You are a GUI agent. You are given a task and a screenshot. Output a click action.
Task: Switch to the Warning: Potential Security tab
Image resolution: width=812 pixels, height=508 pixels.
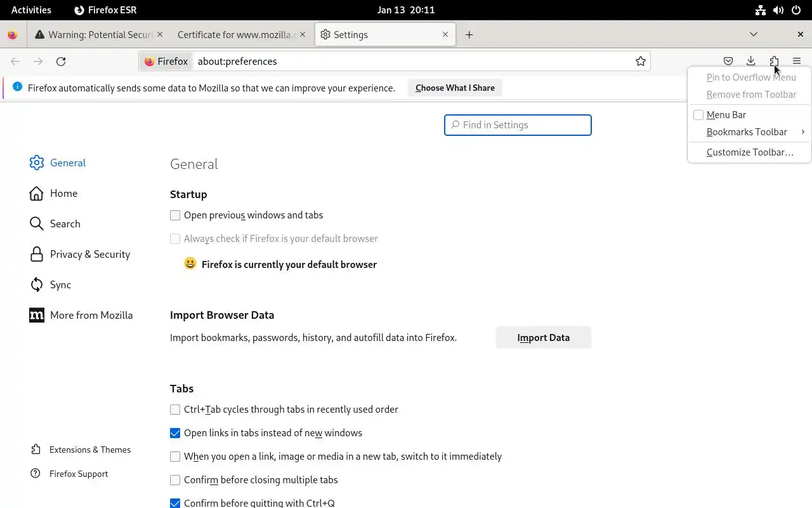tap(95, 35)
